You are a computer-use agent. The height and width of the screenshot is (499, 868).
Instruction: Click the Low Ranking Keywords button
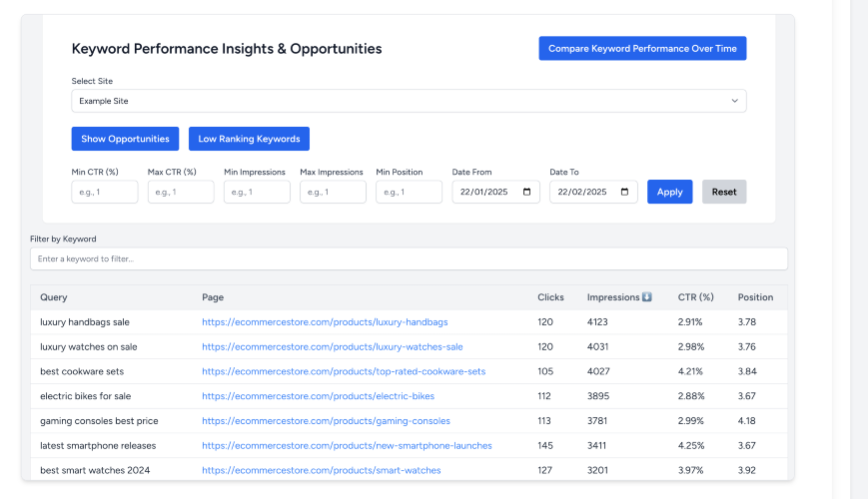(x=249, y=139)
